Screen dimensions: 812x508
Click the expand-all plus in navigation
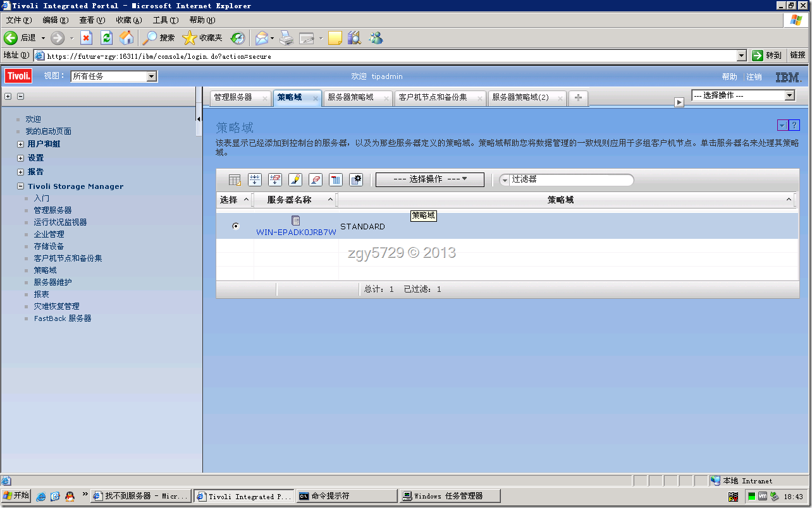(x=8, y=97)
